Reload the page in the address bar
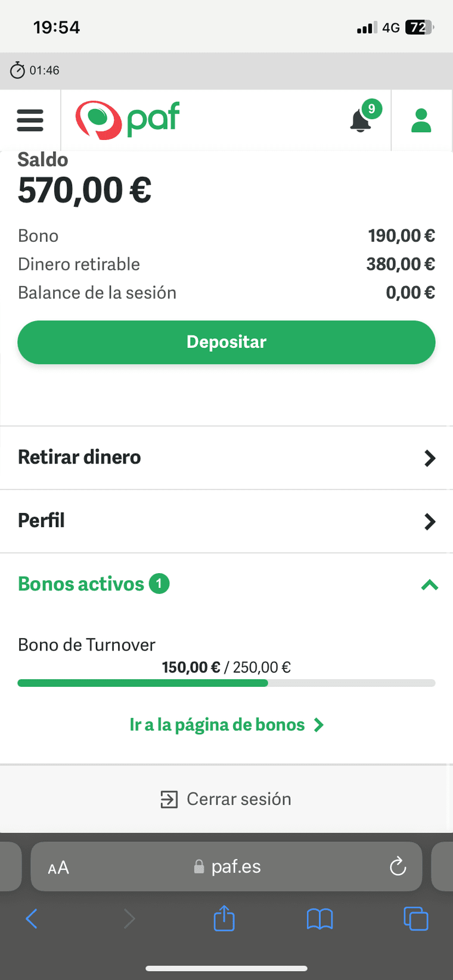 click(x=398, y=866)
